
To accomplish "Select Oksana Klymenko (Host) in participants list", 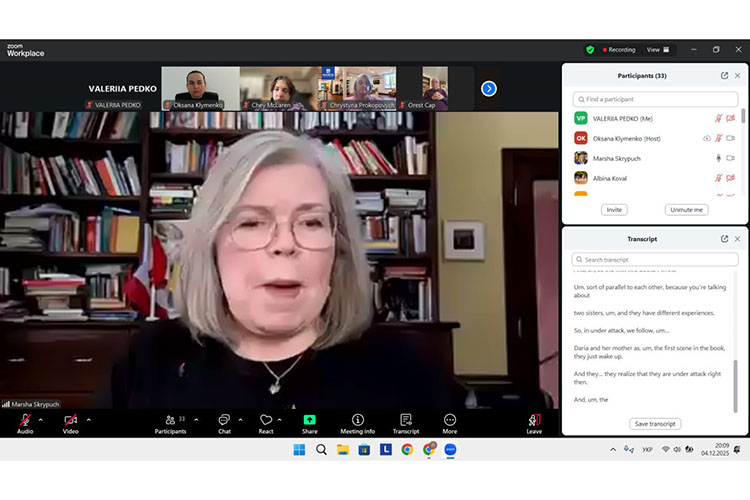I will (x=631, y=138).
